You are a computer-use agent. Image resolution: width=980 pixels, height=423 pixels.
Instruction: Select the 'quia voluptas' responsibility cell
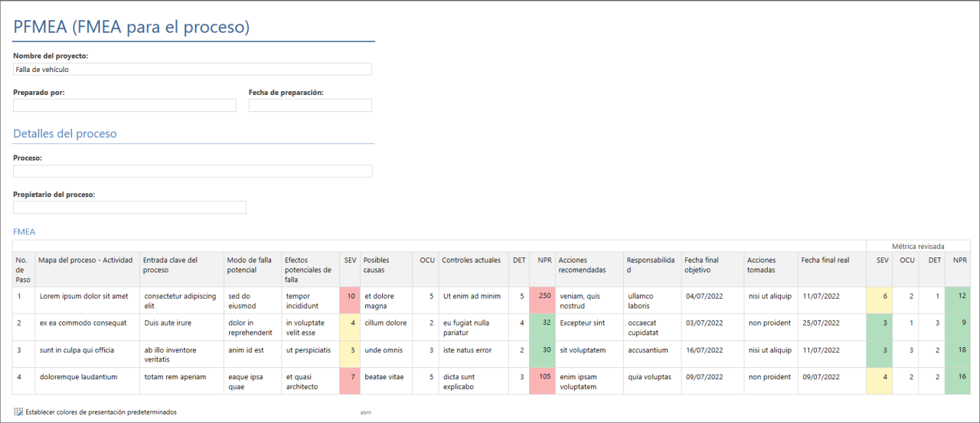(x=652, y=377)
